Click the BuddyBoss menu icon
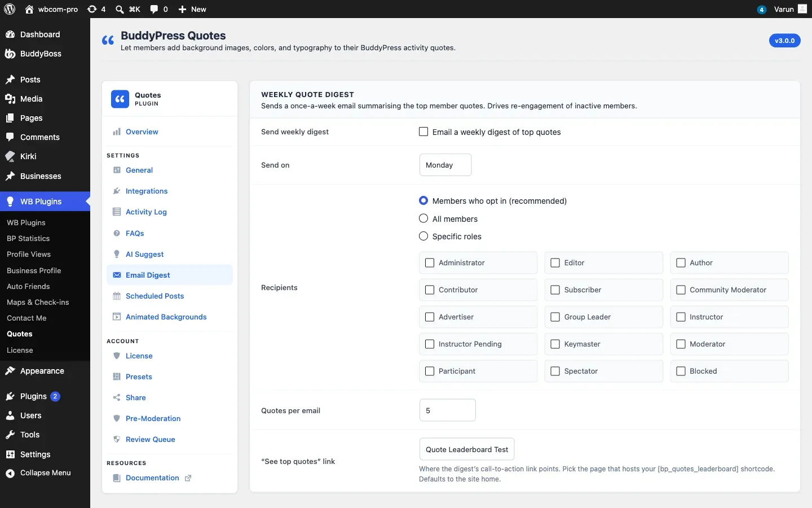 (x=10, y=54)
